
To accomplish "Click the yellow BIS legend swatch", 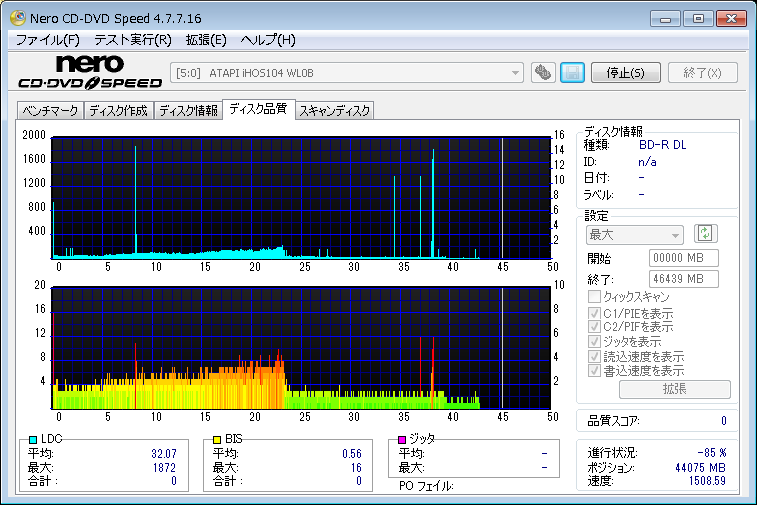I will coord(217,439).
